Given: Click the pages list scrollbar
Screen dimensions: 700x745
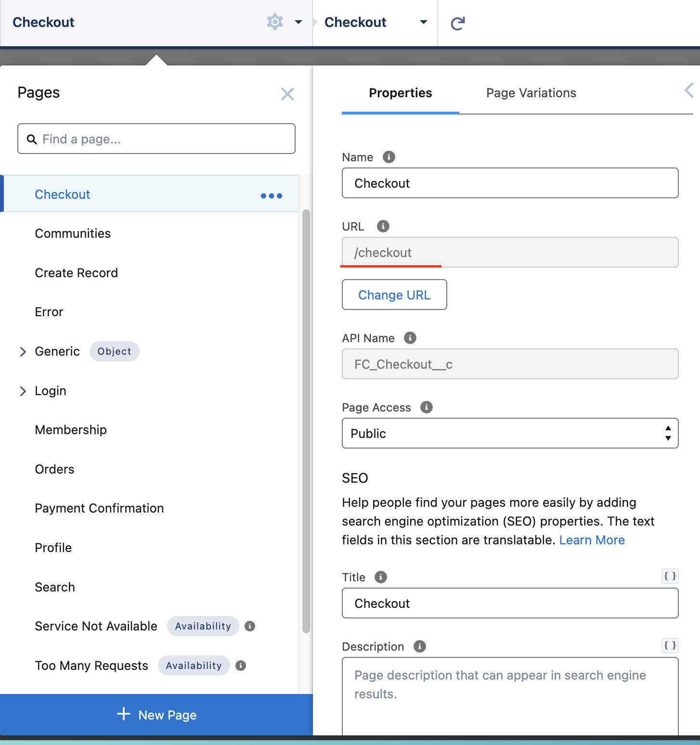Looking at the screenshot, I should (x=306, y=421).
